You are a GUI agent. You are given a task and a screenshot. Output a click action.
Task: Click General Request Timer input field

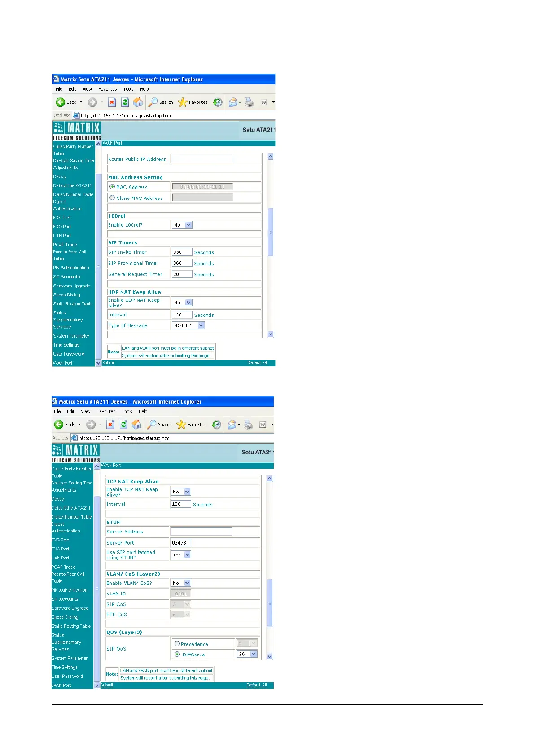click(182, 274)
